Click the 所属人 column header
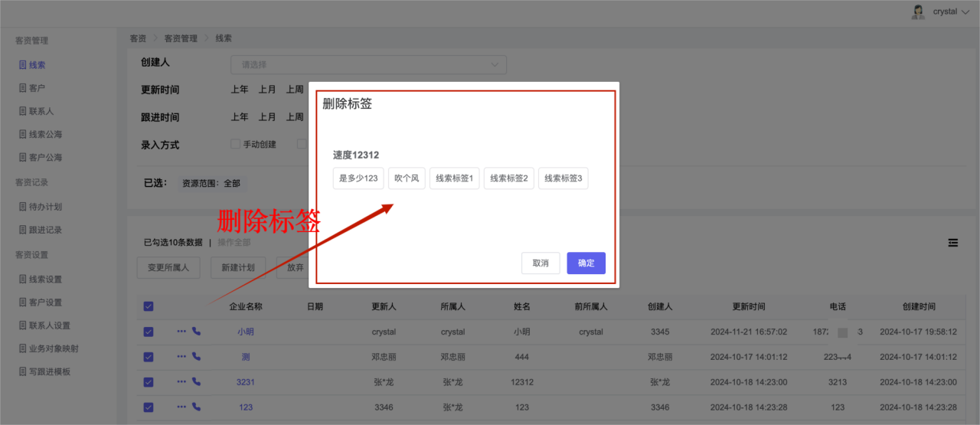980x425 pixels. tap(453, 306)
